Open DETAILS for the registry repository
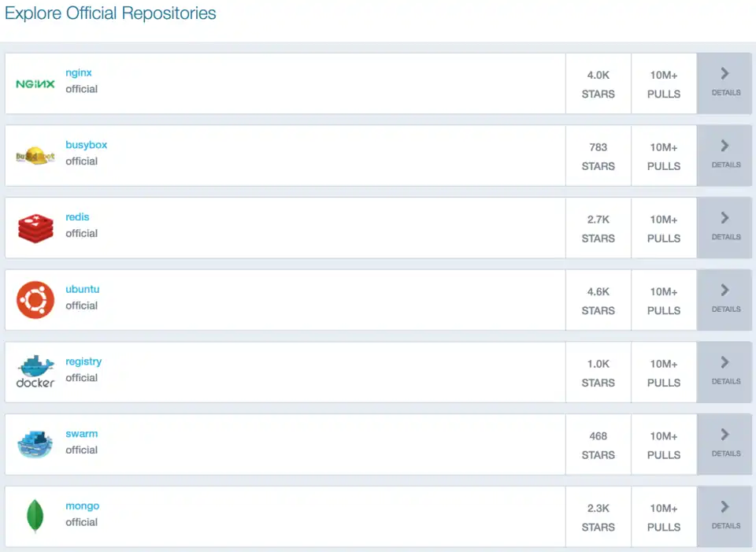Viewport: 756px width, 552px height. tap(724, 372)
